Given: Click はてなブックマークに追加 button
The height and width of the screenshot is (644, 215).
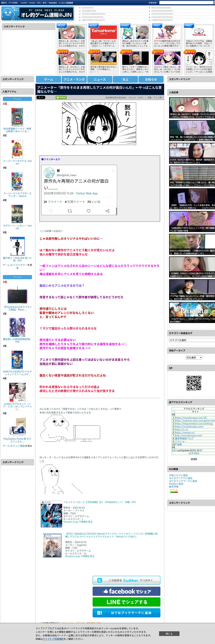Looking at the screenshot, I should [x=126, y=613].
